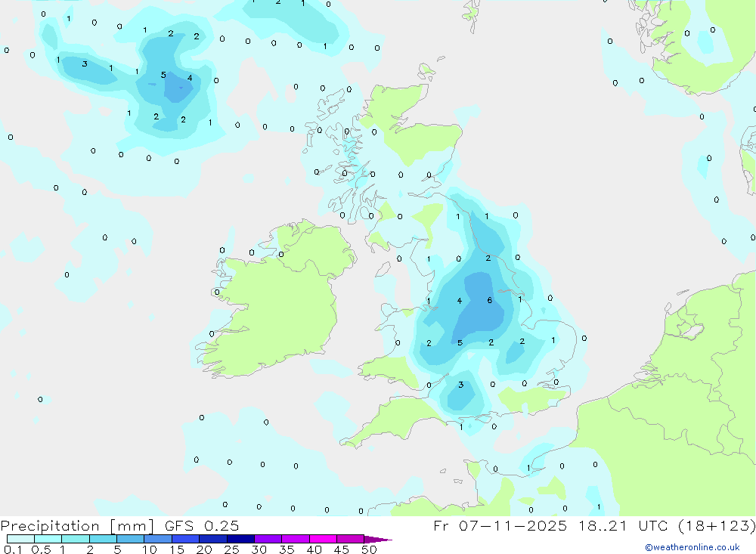Image resolution: width=756 pixels, height=554 pixels.
Task: Click the legend arrow tip above 50 mm
Action: pos(379,540)
